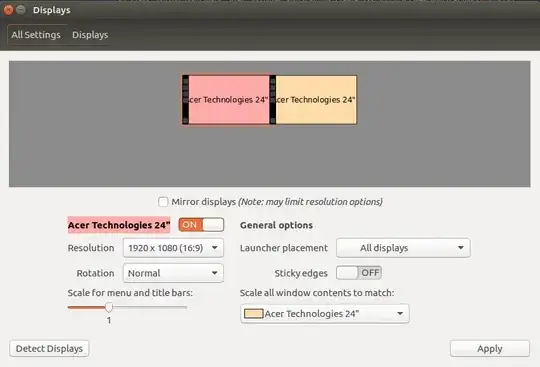Go back to All Settings

click(x=36, y=35)
